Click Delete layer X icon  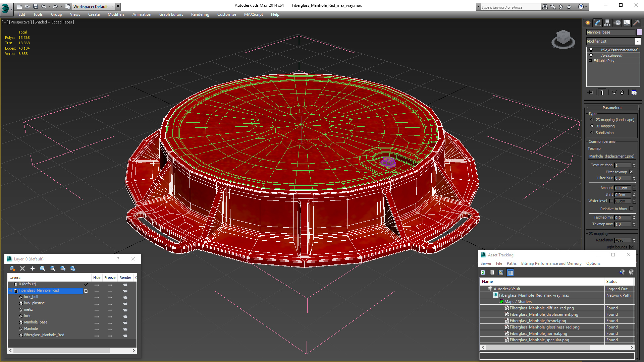(x=22, y=268)
